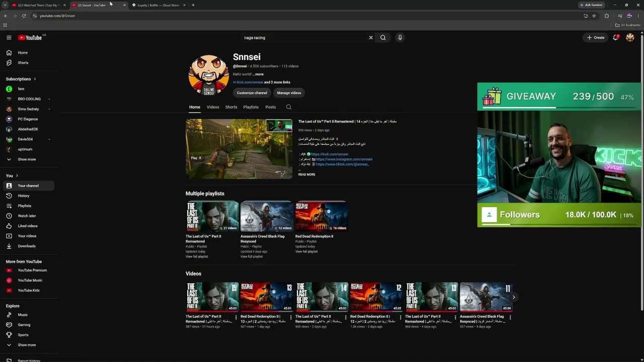This screenshot has height=362, width=644.
Task: Open the notifications bell
Action: 615,38
